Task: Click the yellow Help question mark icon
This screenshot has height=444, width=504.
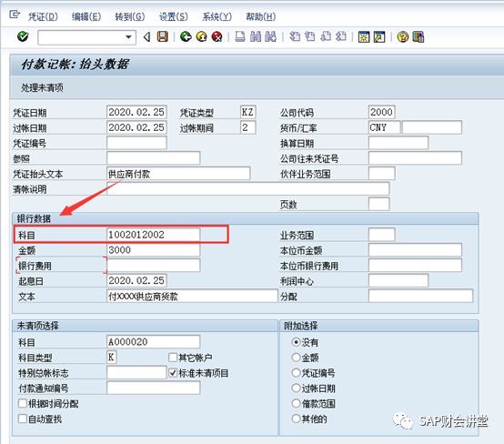Action: (403, 36)
